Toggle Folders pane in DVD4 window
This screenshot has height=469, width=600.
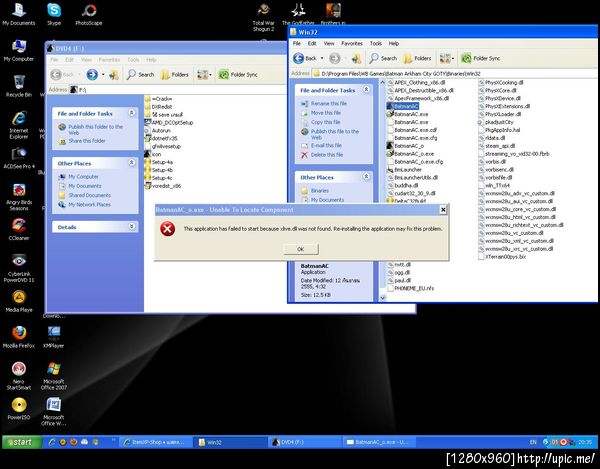click(174, 75)
